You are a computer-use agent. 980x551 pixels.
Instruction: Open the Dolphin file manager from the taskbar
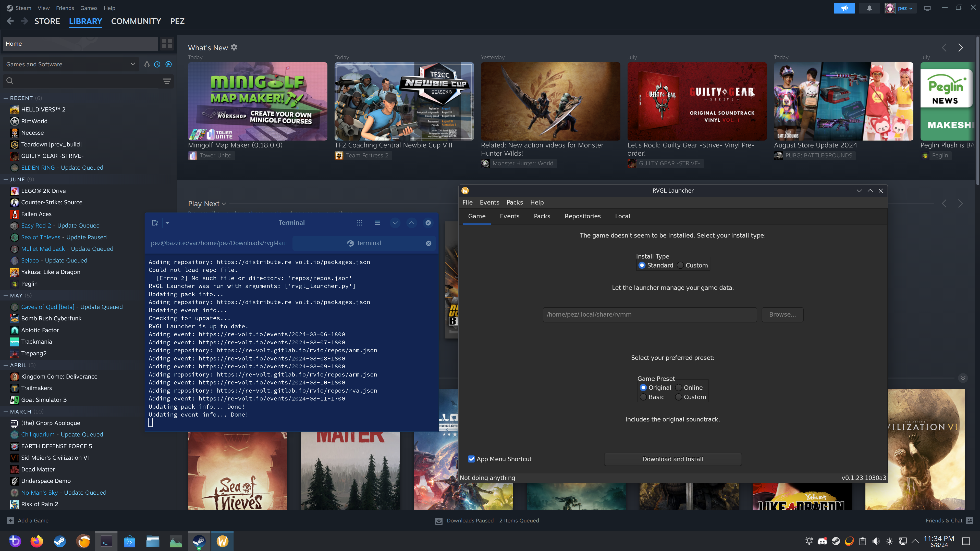click(x=153, y=541)
